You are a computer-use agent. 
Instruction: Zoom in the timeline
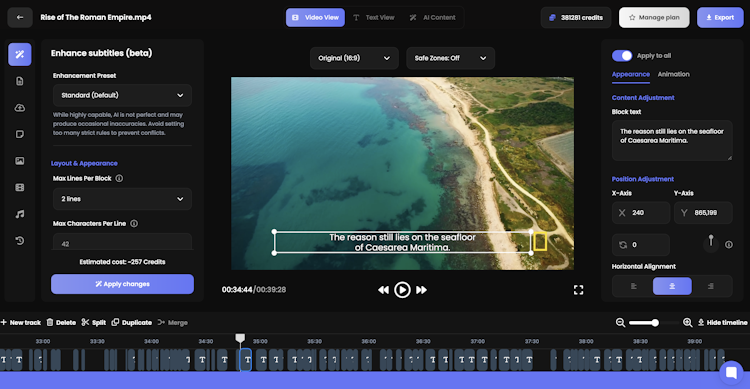[687, 322]
